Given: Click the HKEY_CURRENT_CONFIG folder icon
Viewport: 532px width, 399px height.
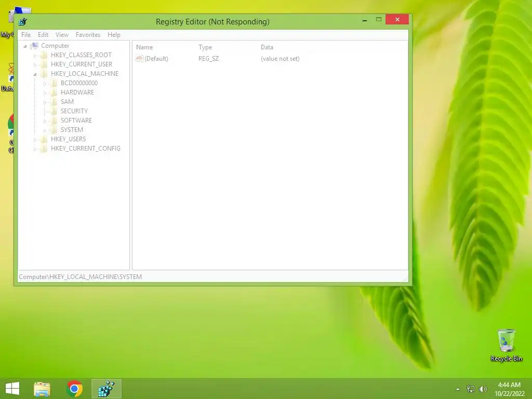Looking at the screenshot, I should (x=44, y=149).
